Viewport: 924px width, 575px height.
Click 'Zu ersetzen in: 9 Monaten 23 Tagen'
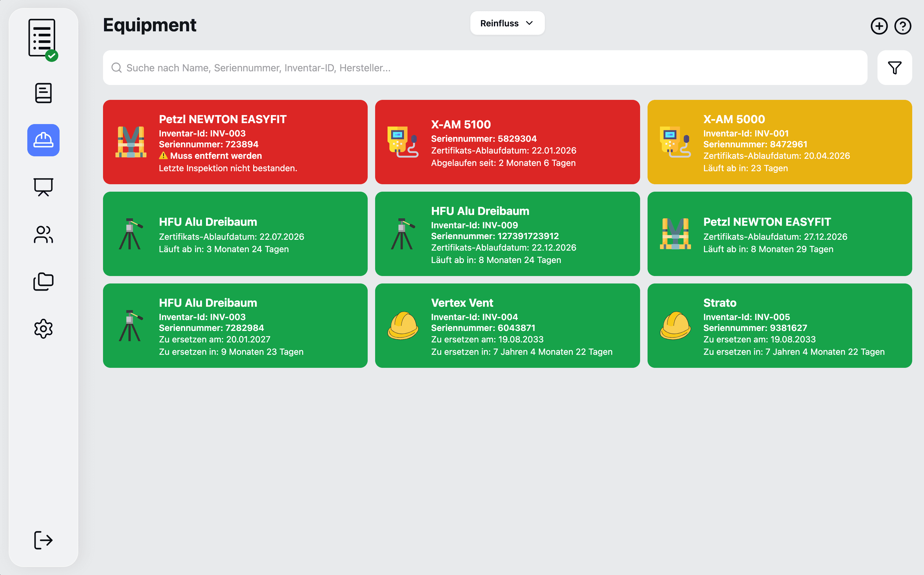coord(231,352)
